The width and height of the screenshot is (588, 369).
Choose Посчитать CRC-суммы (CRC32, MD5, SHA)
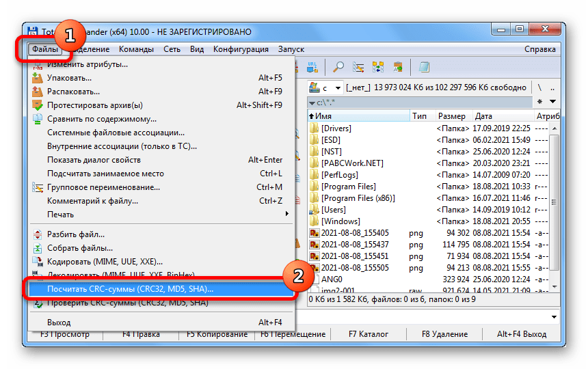161,289
